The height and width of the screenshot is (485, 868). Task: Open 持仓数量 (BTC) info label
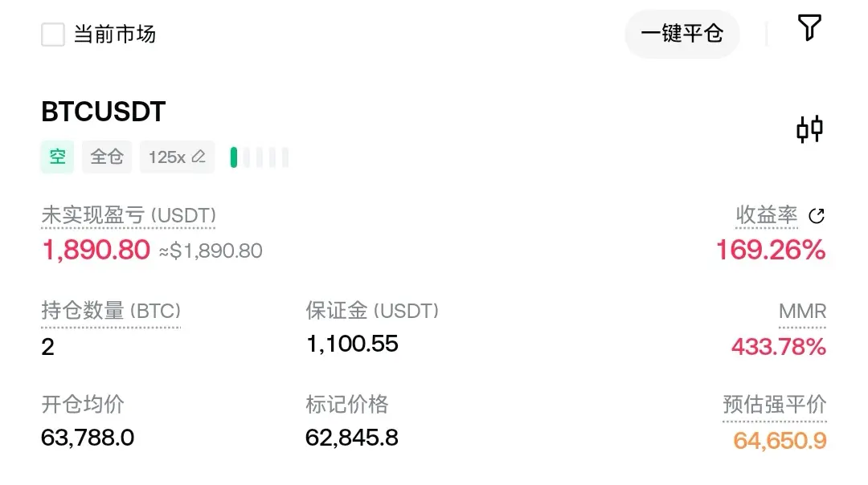tap(111, 311)
